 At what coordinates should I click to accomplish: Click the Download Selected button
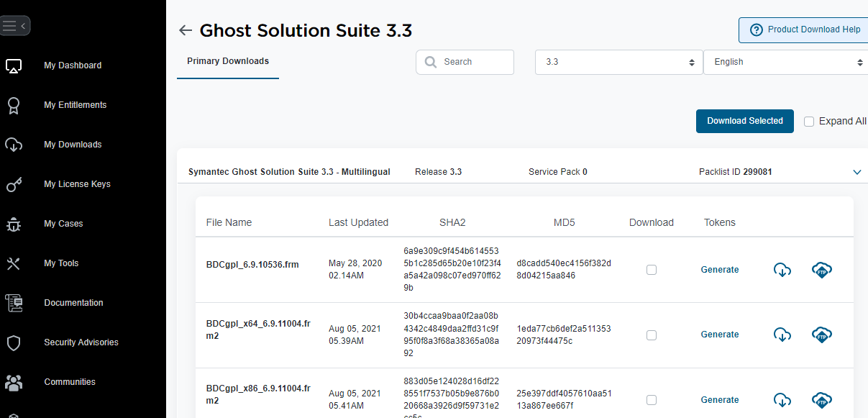click(745, 121)
